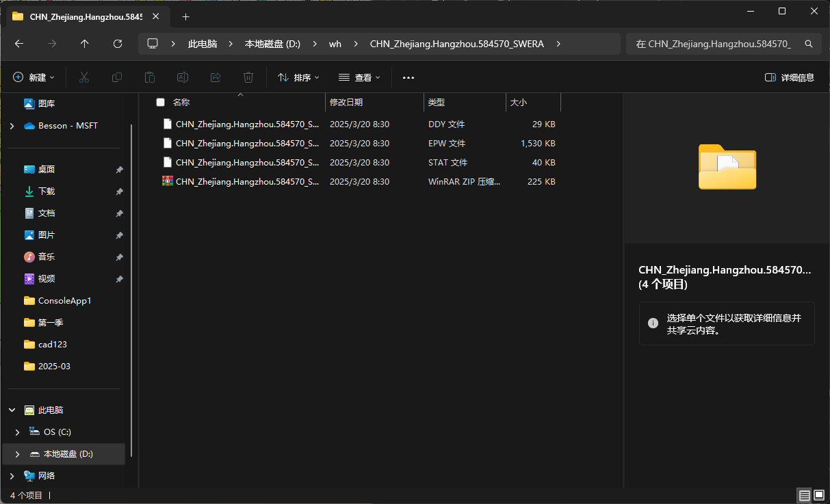Screen dimensions: 830x504
Task: Toggle the select-all checkbox in header
Action: (x=161, y=102)
